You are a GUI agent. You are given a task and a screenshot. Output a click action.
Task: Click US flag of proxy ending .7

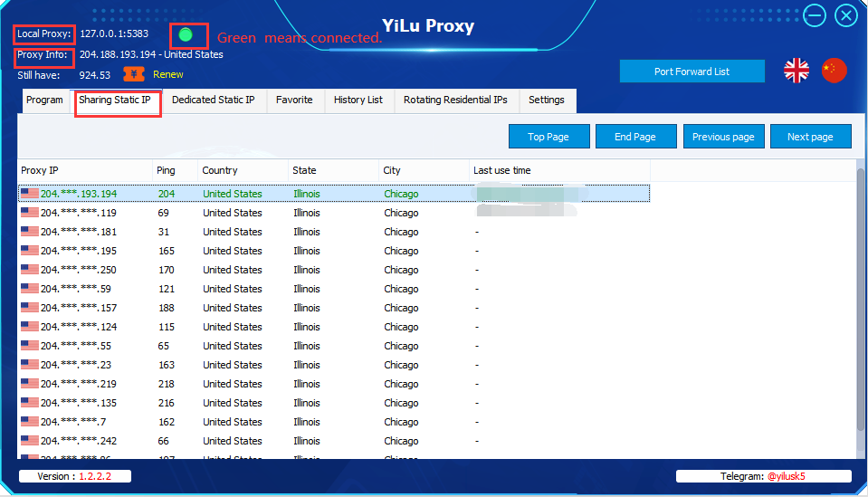click(29, 421)
